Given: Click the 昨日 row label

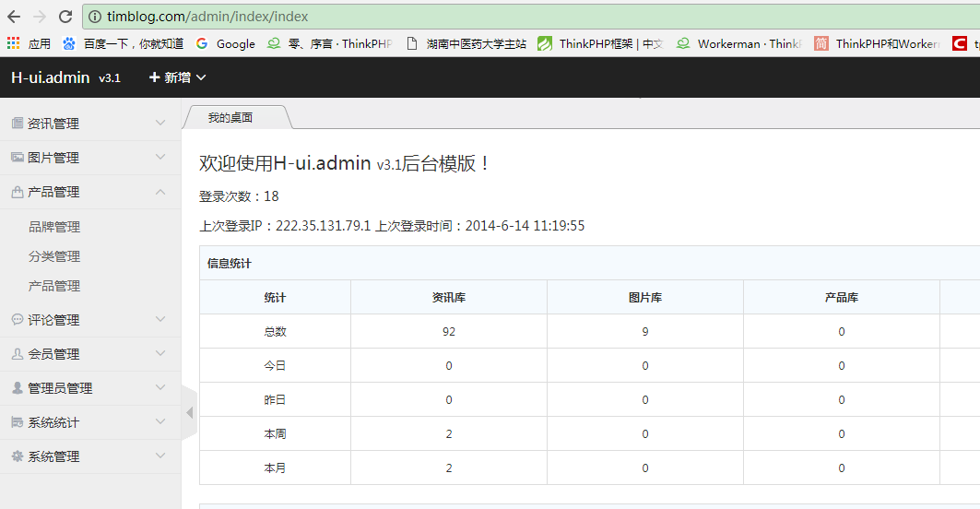Looking at the screenshot, I should click(x=275, y=399).
